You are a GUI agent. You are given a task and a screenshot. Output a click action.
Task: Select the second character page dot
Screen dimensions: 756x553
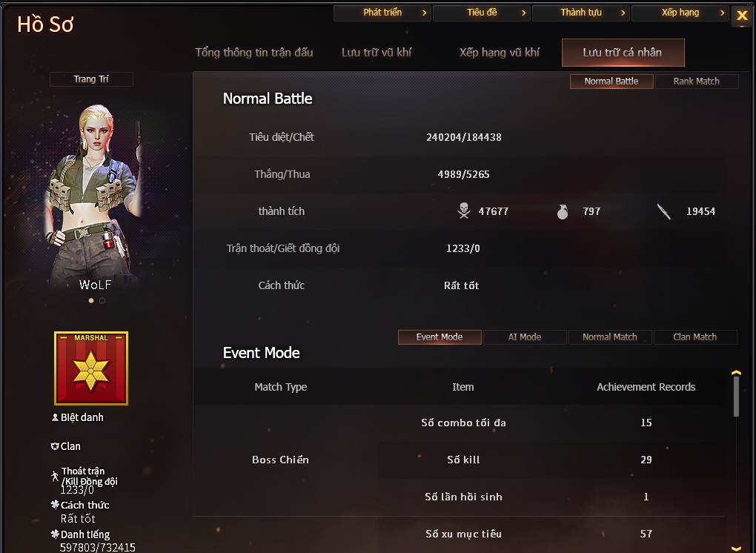[102, 300]
